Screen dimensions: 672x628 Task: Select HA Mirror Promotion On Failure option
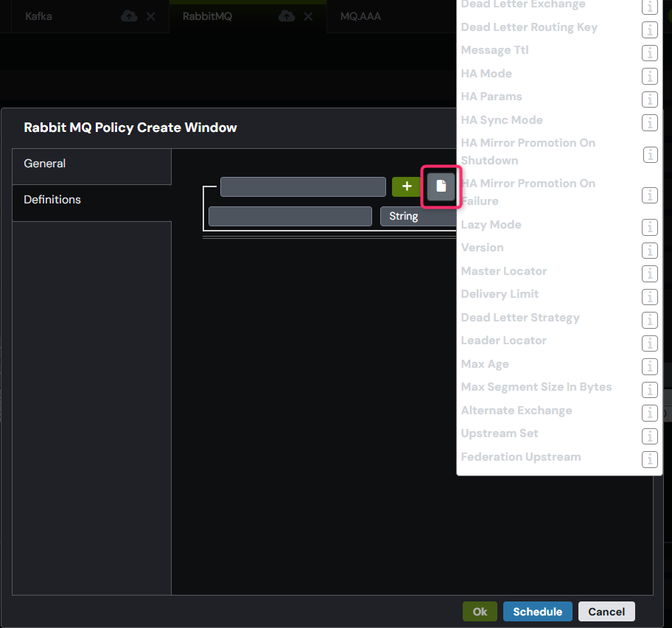(x=528, y=192)
